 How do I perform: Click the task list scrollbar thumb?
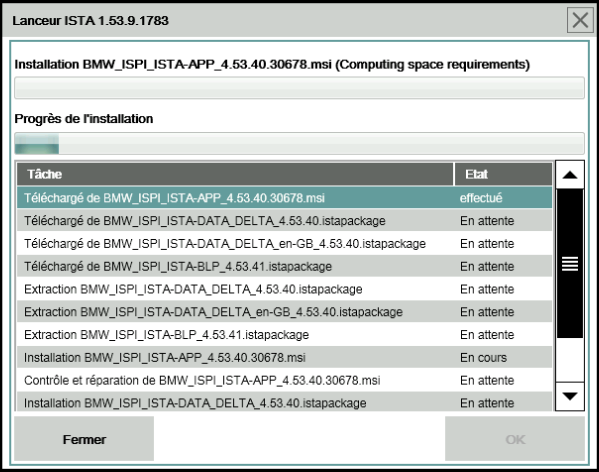point(570,263)
